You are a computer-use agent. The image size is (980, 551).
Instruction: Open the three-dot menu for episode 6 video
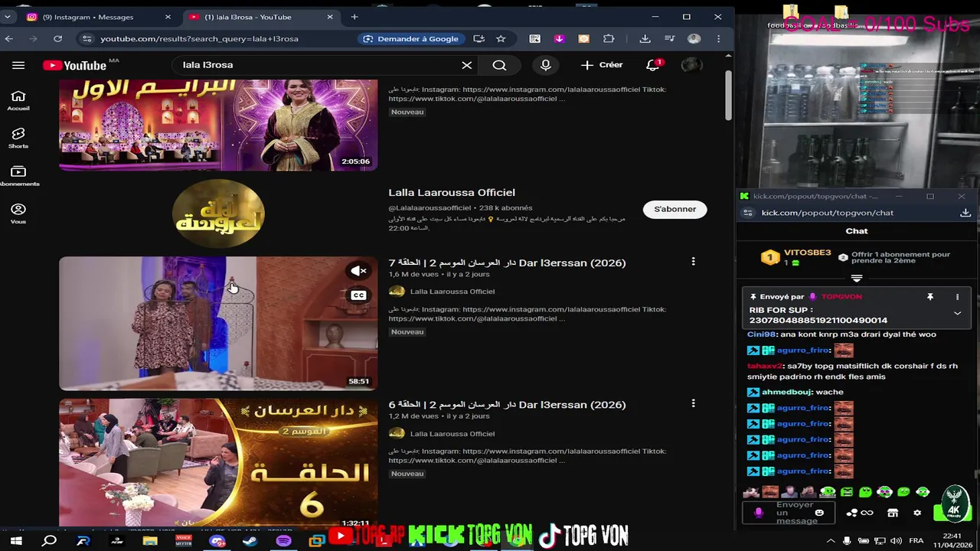pyautogui.click(x=693, y=403)
